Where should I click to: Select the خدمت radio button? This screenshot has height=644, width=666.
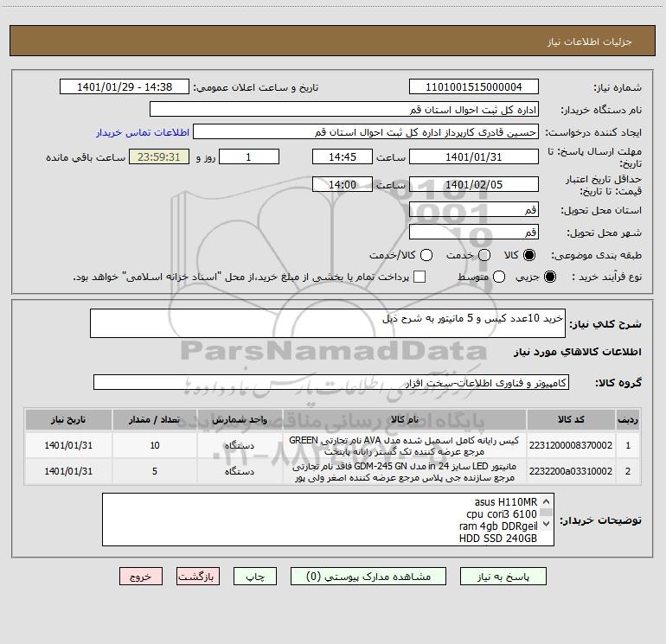(484, 255)
